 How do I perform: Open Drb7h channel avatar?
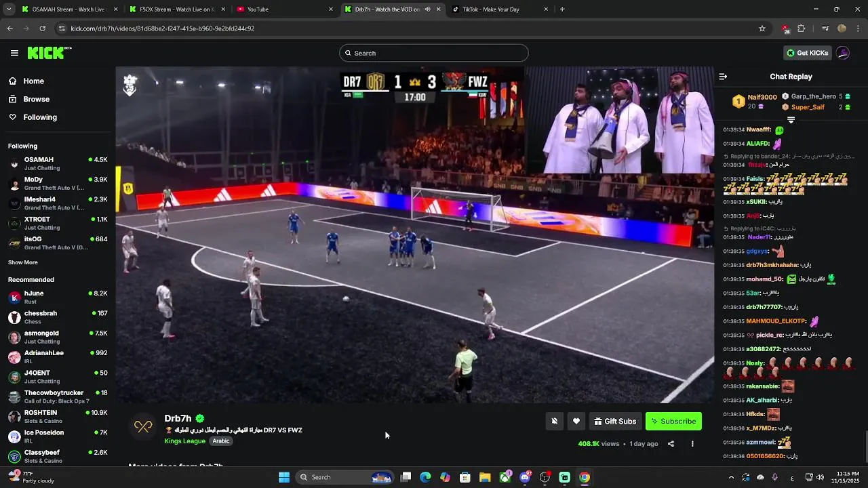tap(143, 426)
